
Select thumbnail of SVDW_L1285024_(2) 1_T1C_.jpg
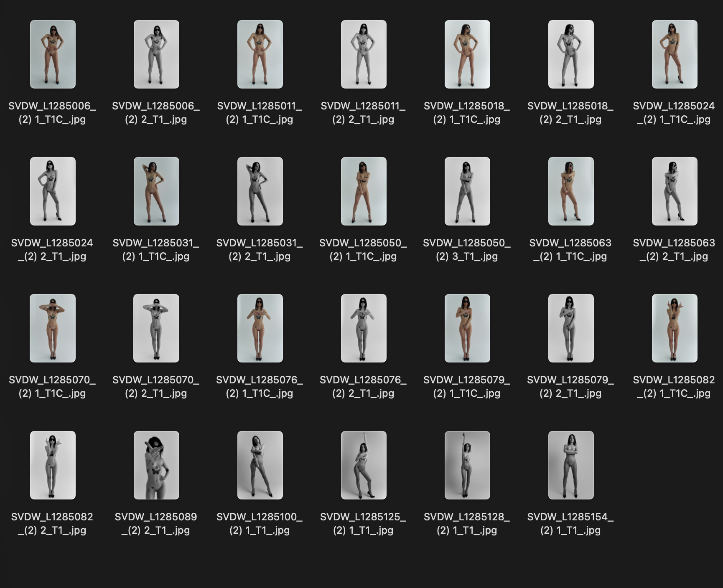(675, 54)
